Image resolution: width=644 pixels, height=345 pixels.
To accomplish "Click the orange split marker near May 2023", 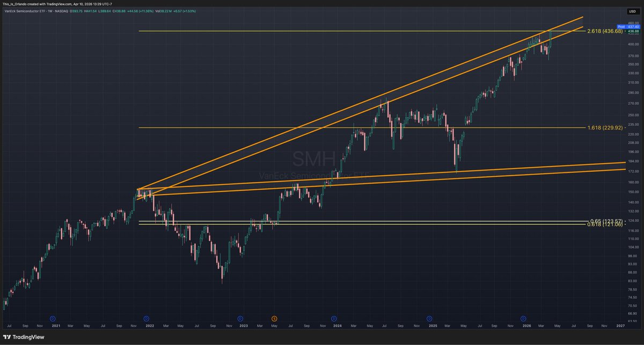I will coord(274,319).
